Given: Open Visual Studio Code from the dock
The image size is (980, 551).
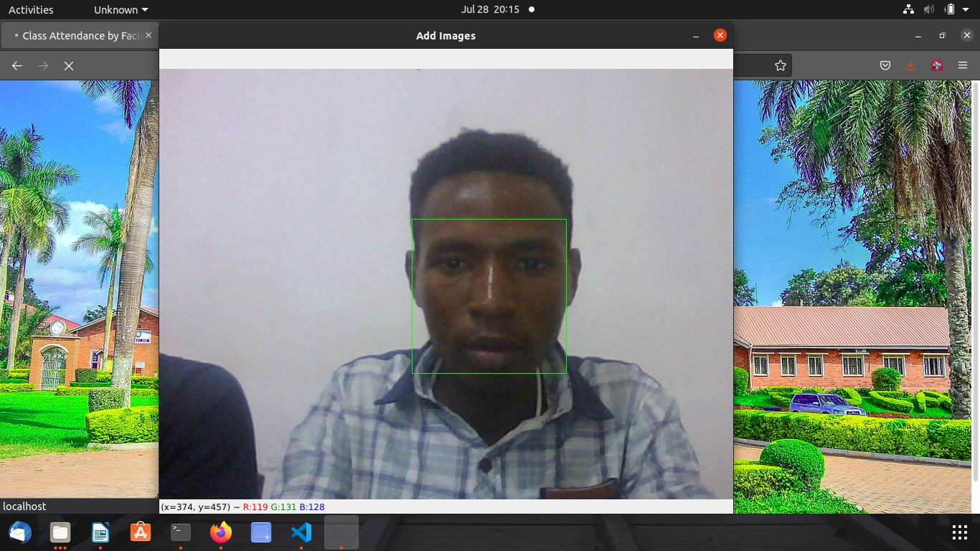Looking at the screenshot, I should [301, 532].
